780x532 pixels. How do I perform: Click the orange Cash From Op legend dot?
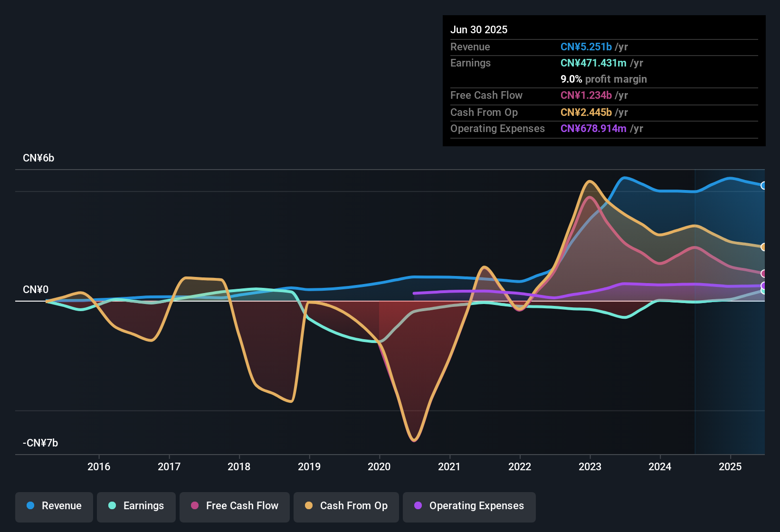(x=309, y=506)
